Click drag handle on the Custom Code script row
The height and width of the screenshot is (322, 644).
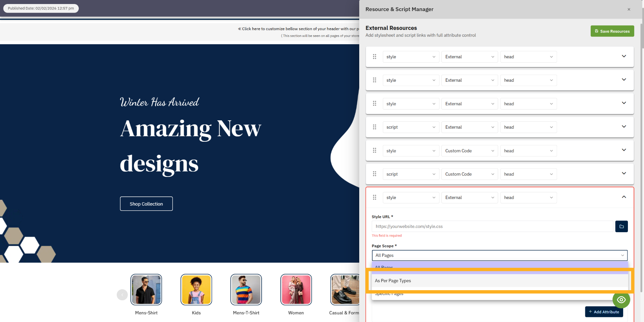[x=375, y=174]
